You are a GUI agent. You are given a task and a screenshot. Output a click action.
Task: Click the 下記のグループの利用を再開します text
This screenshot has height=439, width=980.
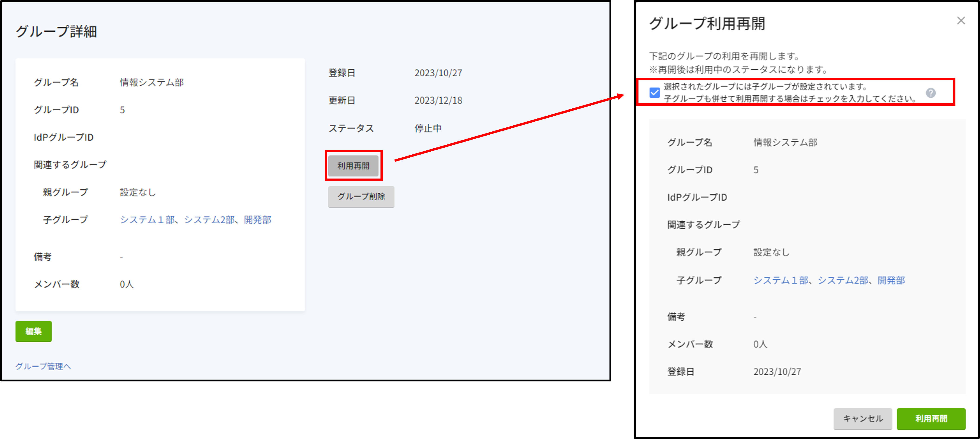point(724,56)
